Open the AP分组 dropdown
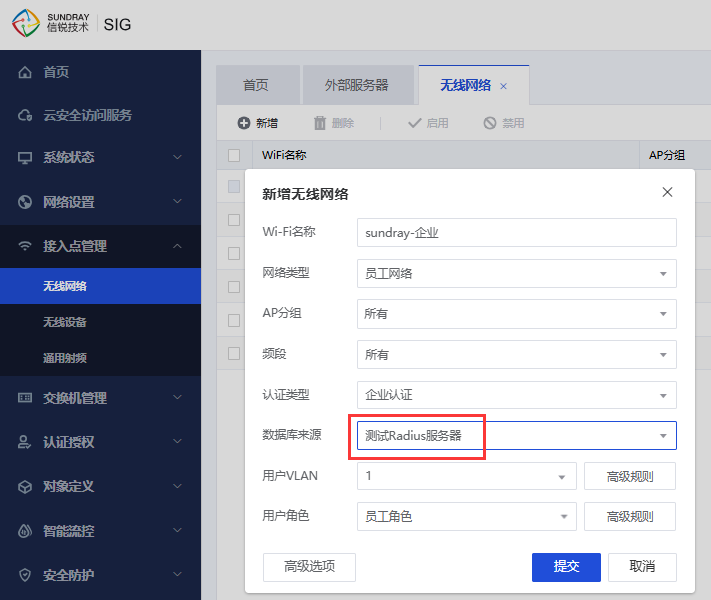711x600 pixels. [516, 314]
